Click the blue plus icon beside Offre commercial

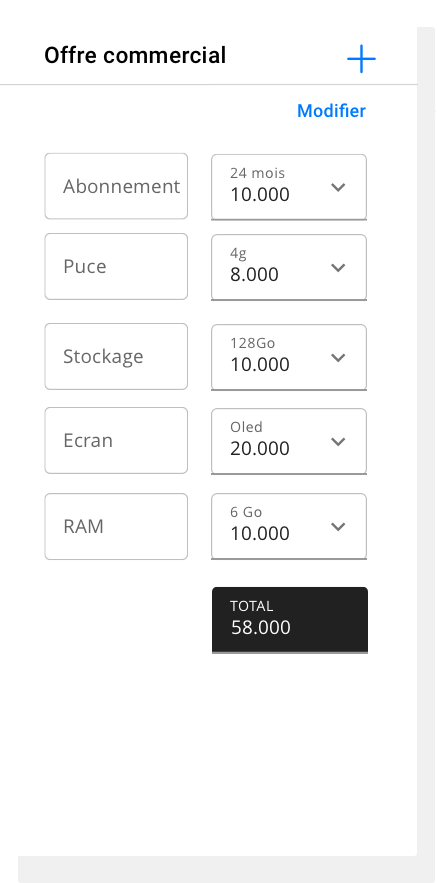pyautogui.click(x=361, y=59)
